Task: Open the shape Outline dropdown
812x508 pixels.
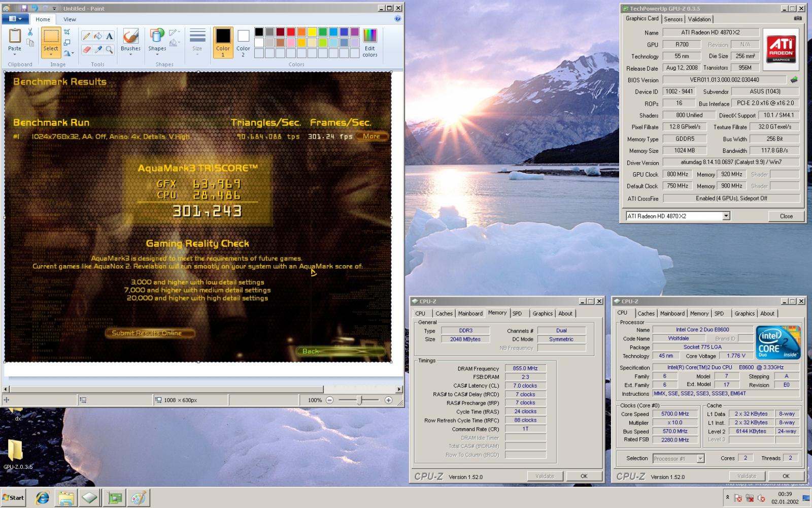Action: coord(175,32)
